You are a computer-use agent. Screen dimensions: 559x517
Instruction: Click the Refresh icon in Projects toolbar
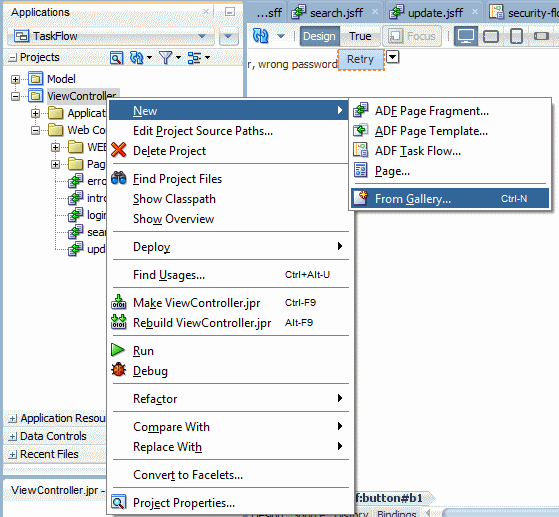(137, 57)
